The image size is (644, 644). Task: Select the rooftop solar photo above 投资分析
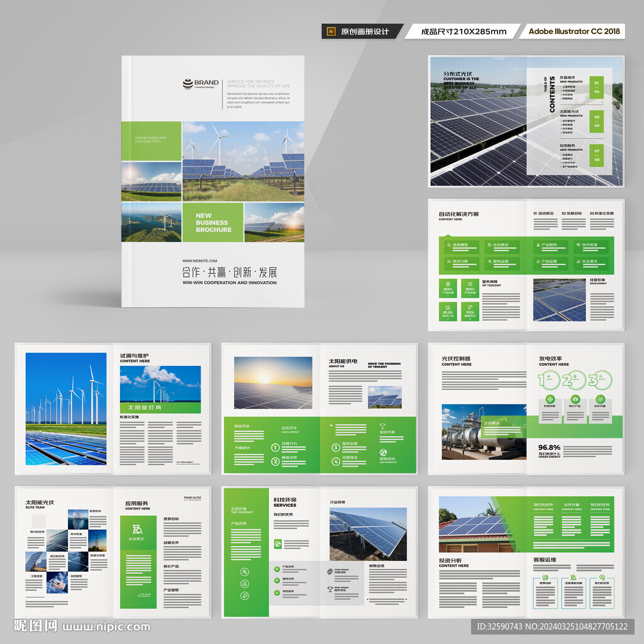477,525
